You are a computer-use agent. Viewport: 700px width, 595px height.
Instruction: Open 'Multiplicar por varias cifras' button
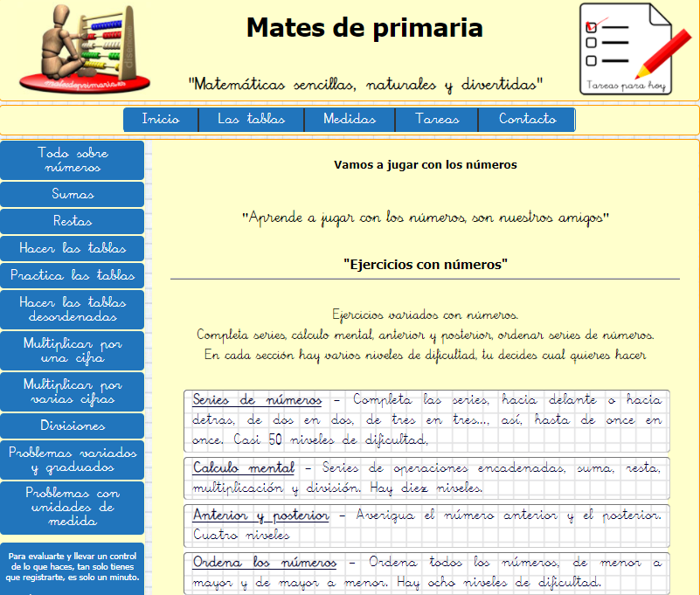(73, 391)
